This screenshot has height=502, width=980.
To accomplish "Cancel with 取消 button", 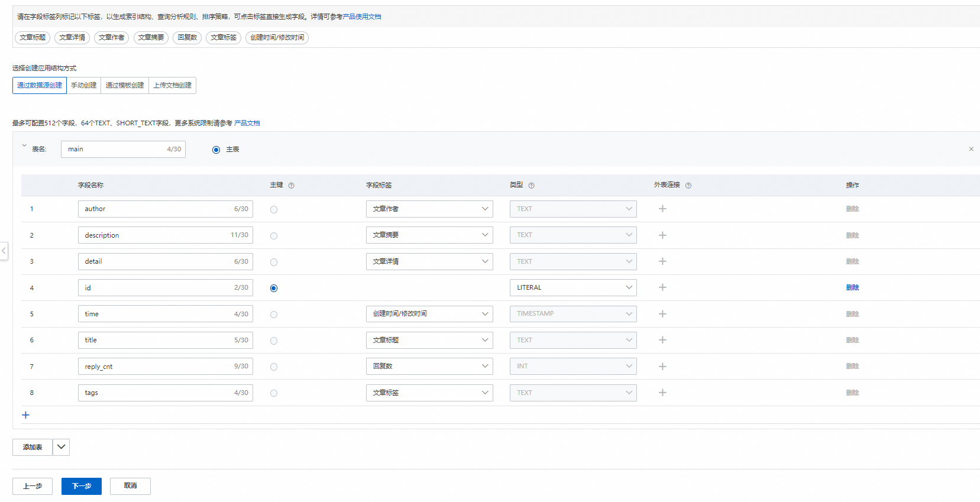I will [x=130, y=486].
